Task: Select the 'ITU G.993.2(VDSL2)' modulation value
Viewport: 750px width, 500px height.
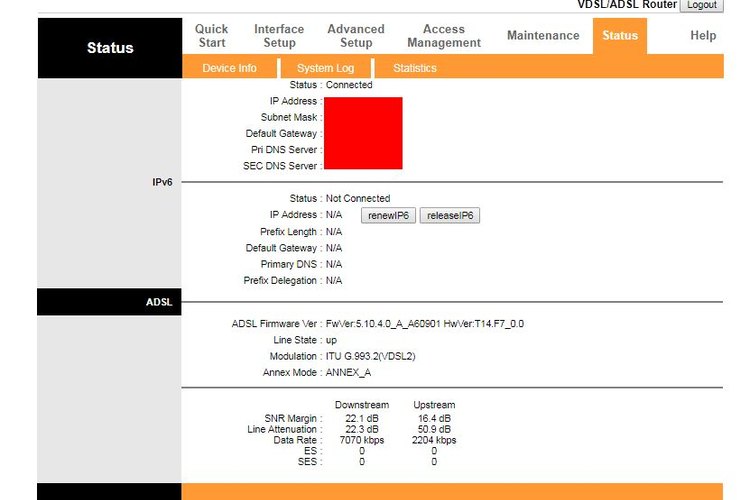Action: [x=371, y=356]
